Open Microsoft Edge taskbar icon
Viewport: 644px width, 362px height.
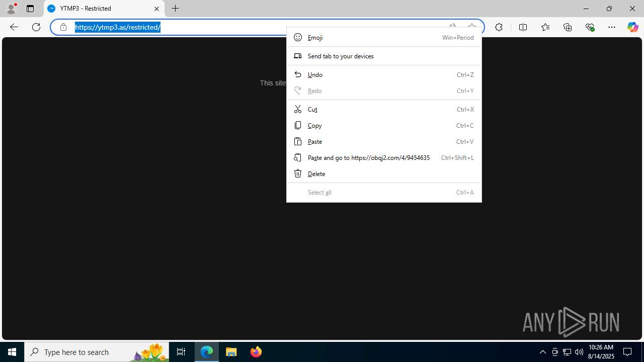pyautogui.click(x=207, y=352)
